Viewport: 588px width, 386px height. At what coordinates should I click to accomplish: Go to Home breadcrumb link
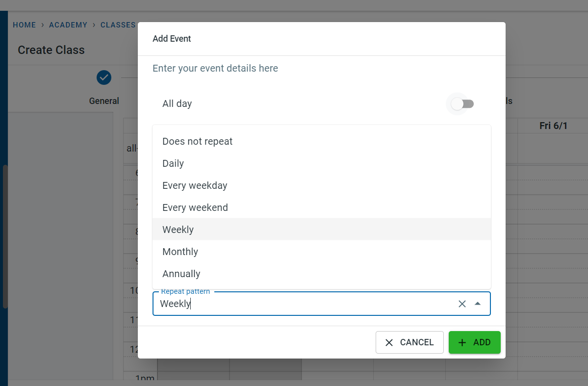[25, 25]
